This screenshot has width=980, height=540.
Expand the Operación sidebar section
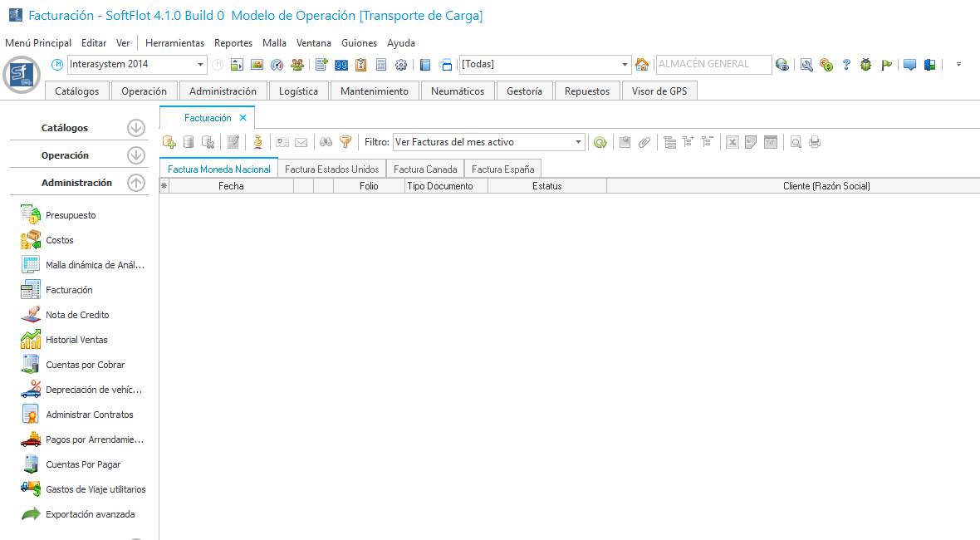click(136, 155)
